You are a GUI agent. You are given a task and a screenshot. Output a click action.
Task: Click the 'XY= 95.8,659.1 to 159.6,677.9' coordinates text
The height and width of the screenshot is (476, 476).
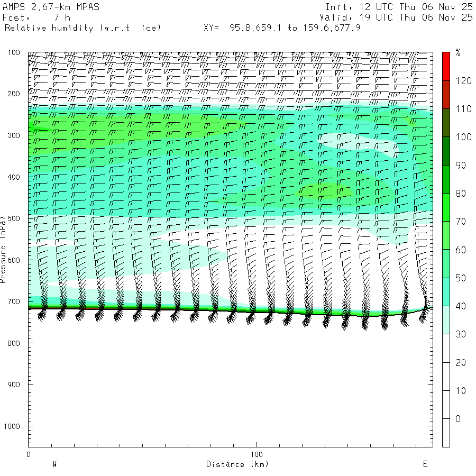(282, 28)
